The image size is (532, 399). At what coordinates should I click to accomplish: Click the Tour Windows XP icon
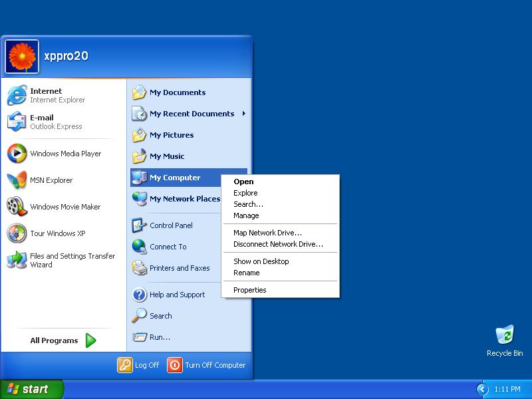coord(17,233)
